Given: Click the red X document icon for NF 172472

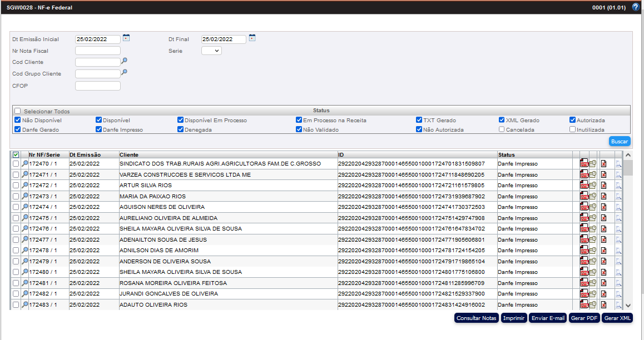Looking at the screenshot, I should (603, 186).
